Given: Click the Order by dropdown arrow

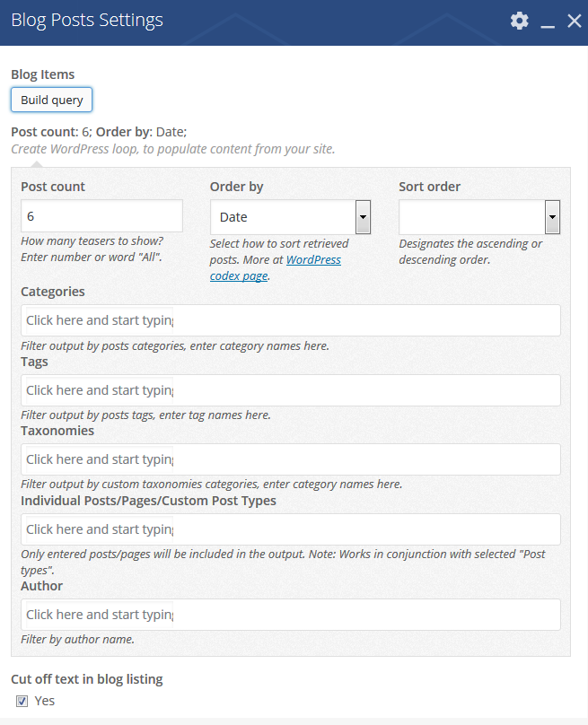Looking at the screenshot, I should [x=363, y=216].
